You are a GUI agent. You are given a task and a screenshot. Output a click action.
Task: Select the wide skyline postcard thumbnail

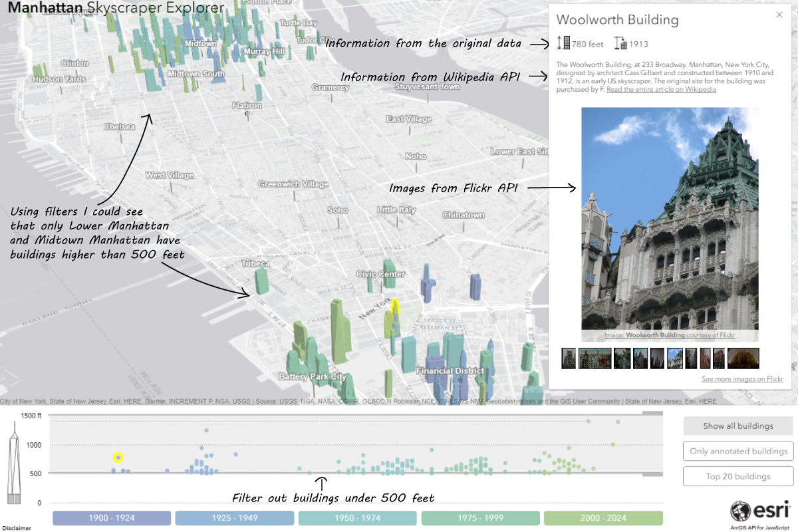click(x=595, y=358)
